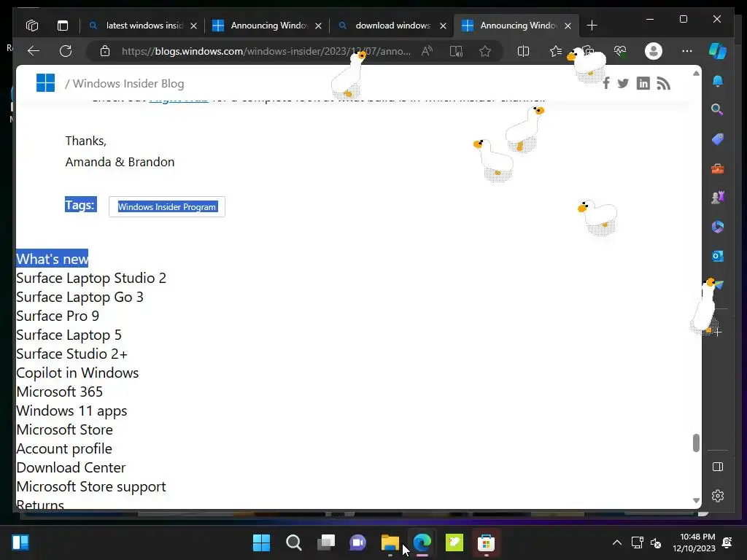Enter Immersive Reader mode
This screenshot has width=747, height=560.
click(456, 51)
